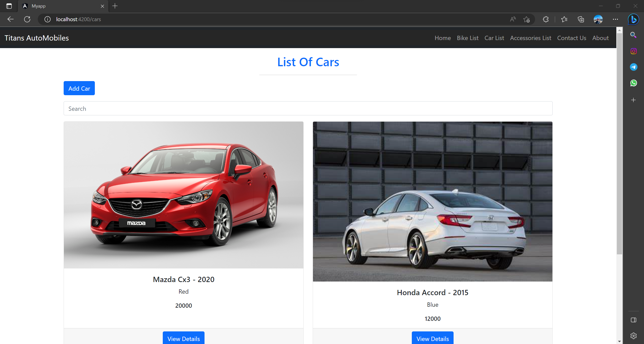Click the Add Car button
Screen dimensions: 644x344
(x=79, y=88)
